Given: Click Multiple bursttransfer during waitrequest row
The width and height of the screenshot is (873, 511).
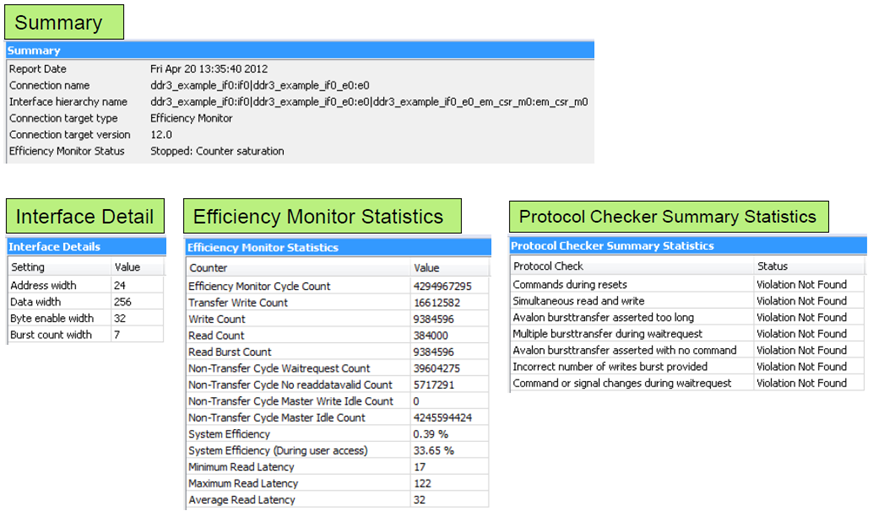Looking at the screenshot, I should coord(688,334).
